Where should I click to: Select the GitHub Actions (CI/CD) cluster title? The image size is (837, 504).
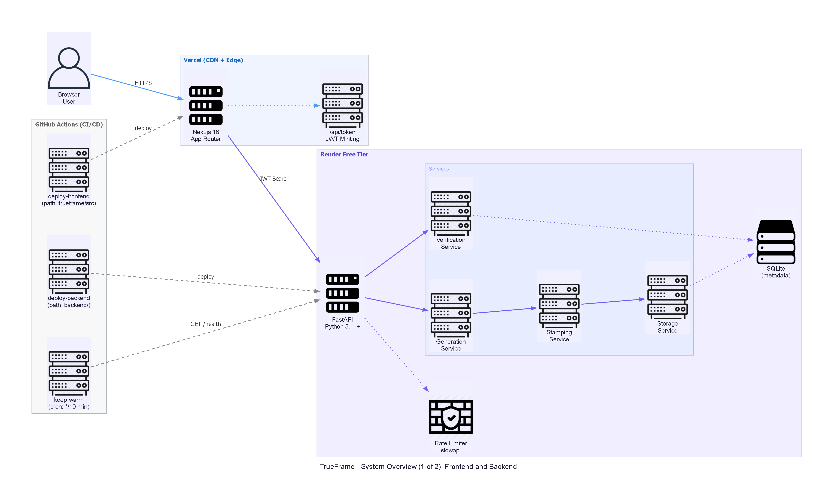(69, 125)
